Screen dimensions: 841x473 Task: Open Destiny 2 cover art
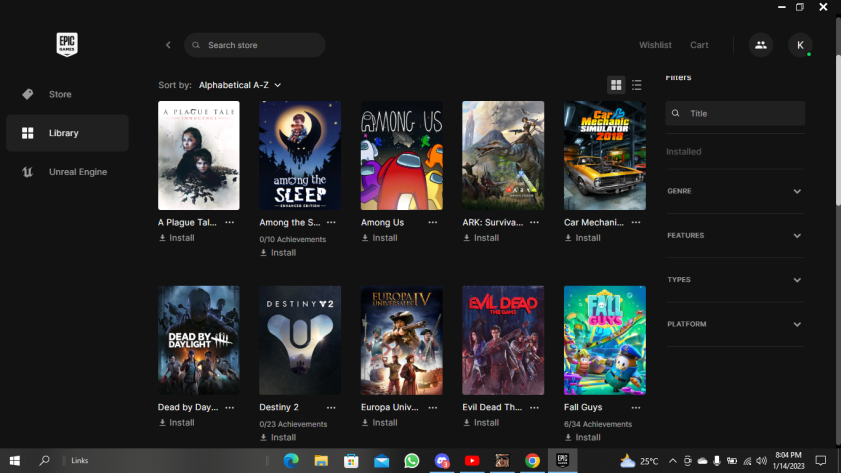pos(300,341)
